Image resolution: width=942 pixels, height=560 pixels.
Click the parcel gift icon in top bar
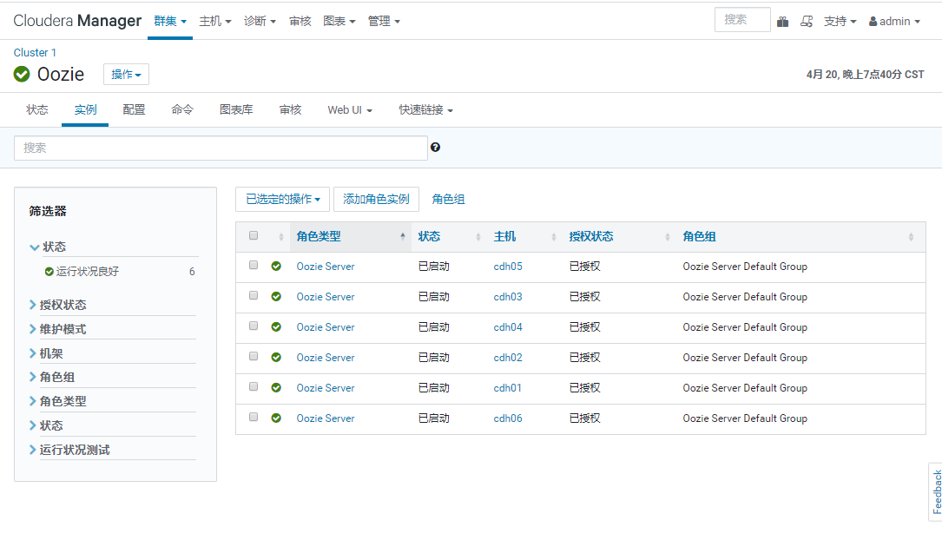[782, 22]
